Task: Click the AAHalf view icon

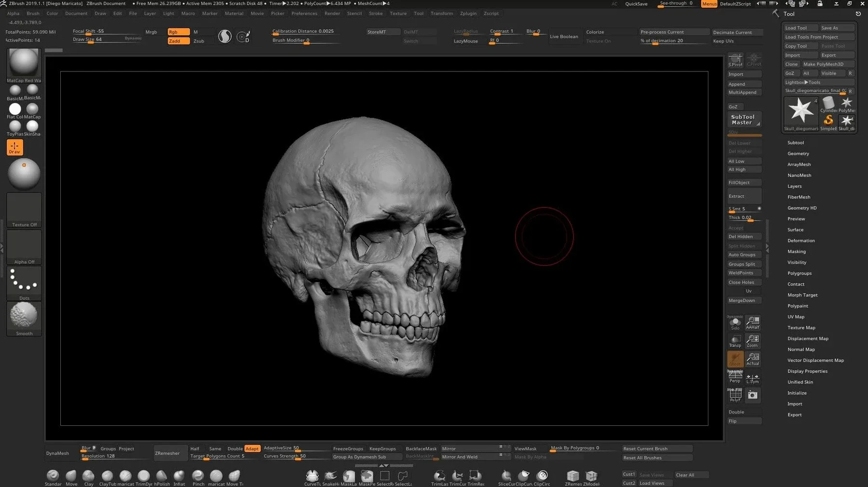Action: click(753, 323)
